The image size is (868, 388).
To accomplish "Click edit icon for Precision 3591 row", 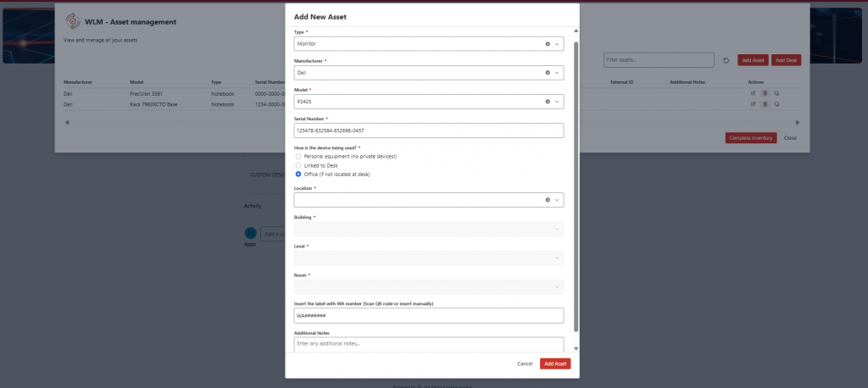I will (753, 93).
